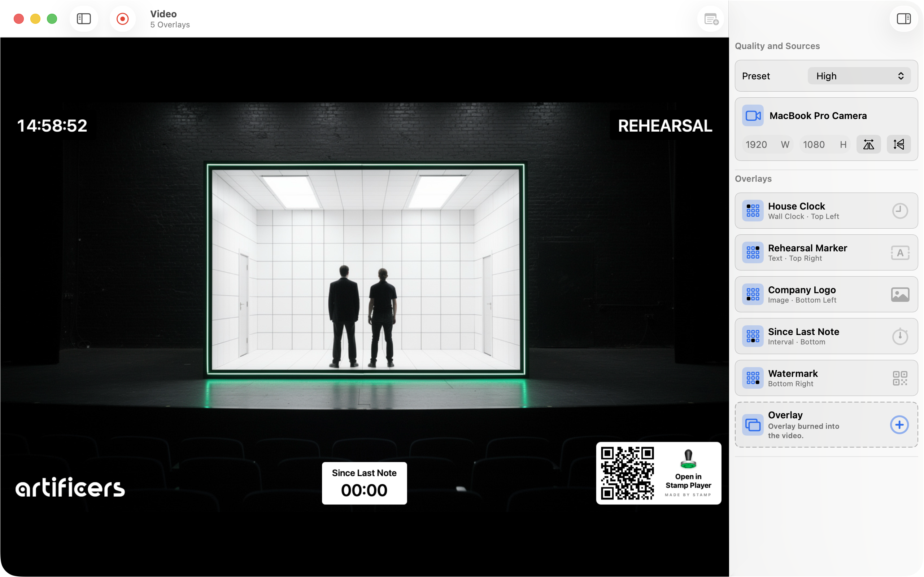This screenshot has height=577, width=924.
Task: Click the add note icon in toolbar
Action: click(x=711, y=19)
